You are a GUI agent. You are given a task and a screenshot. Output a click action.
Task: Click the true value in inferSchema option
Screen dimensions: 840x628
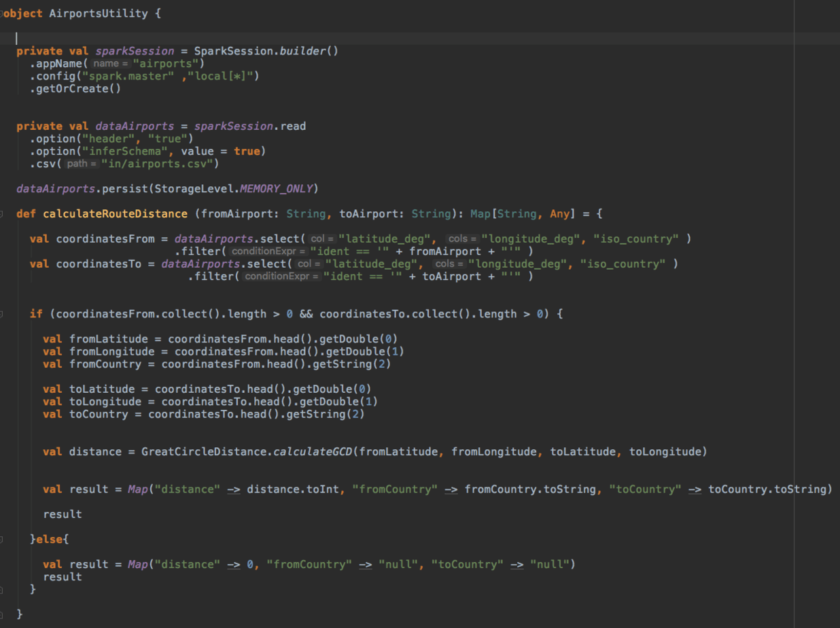246,151
